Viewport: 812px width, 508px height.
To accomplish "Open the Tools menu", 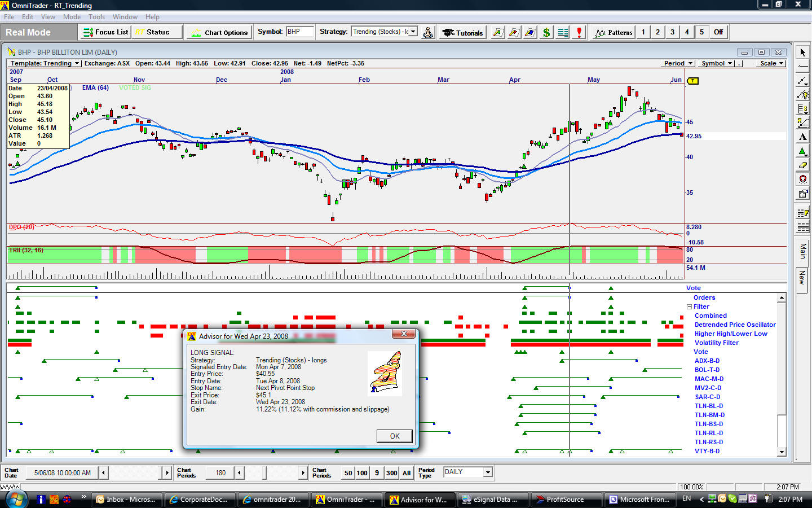I will (x=96, y=17).
